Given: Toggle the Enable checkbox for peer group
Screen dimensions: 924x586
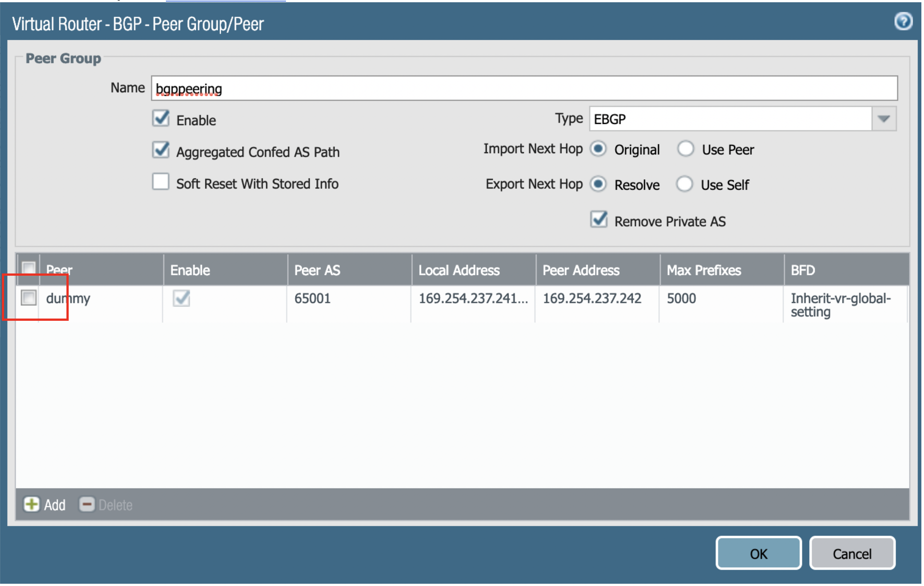Looking at the screenshot, I should 161,119.
